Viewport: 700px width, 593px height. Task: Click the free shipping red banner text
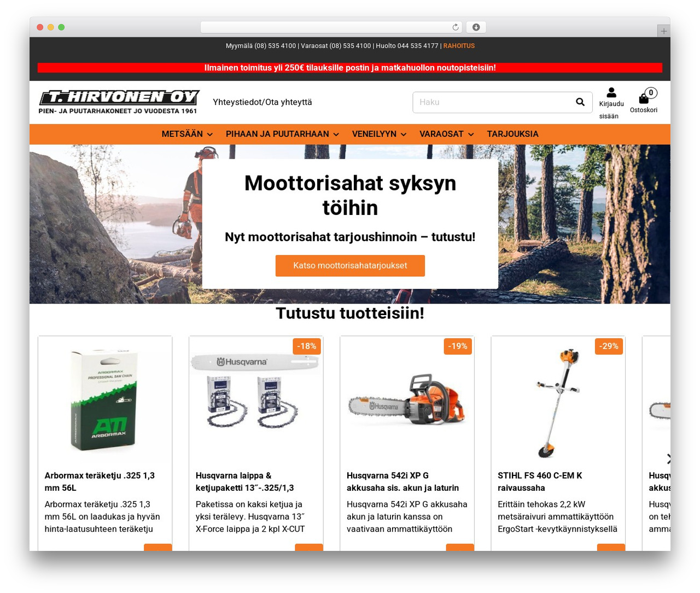coord(350,68)
